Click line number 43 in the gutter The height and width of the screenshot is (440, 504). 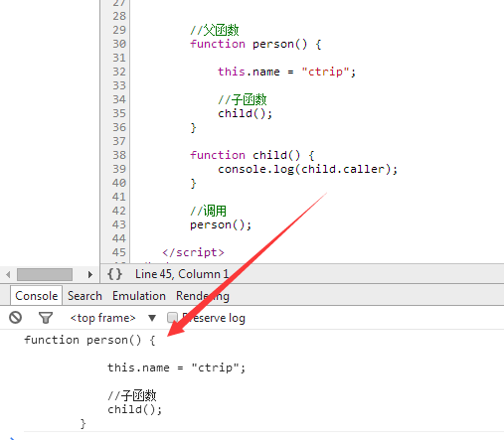coord(119,224)
